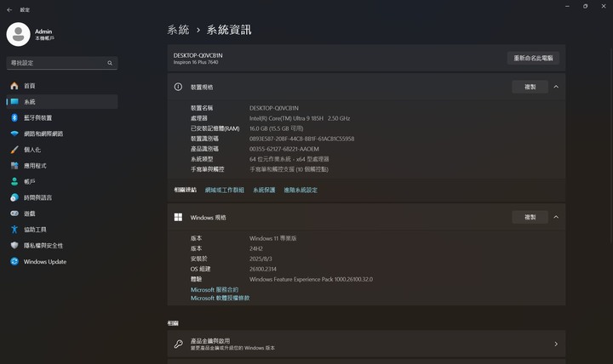Open Microsoft 軟體授權條款 link

tap(221, 298)
